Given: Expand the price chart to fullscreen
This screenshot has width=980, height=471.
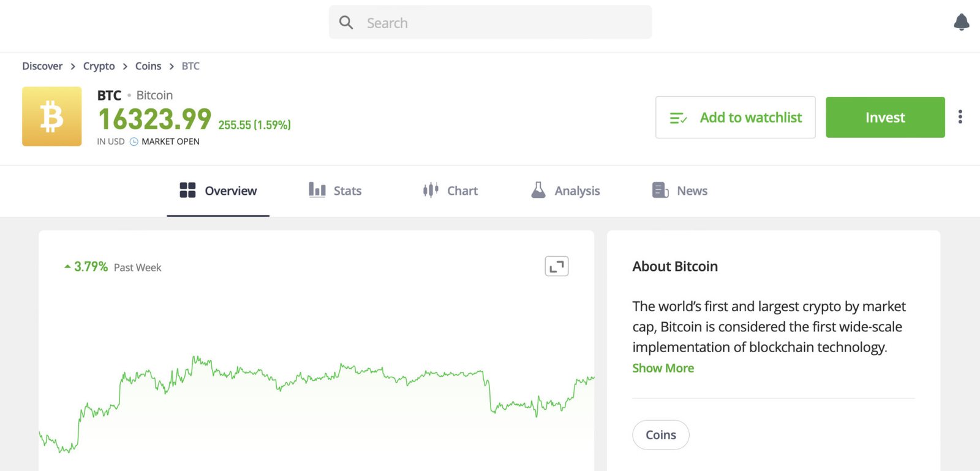Looking at the screenshot, I should coord(557,266).
